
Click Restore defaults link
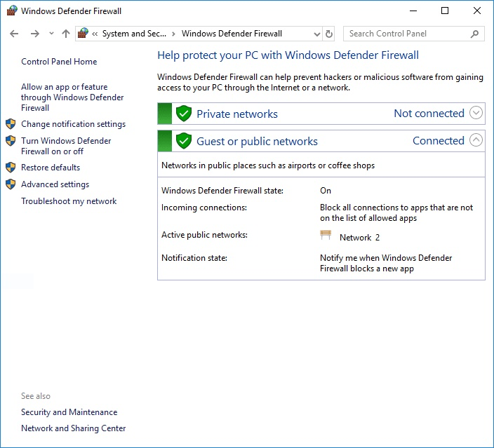(x=51, y=168)
